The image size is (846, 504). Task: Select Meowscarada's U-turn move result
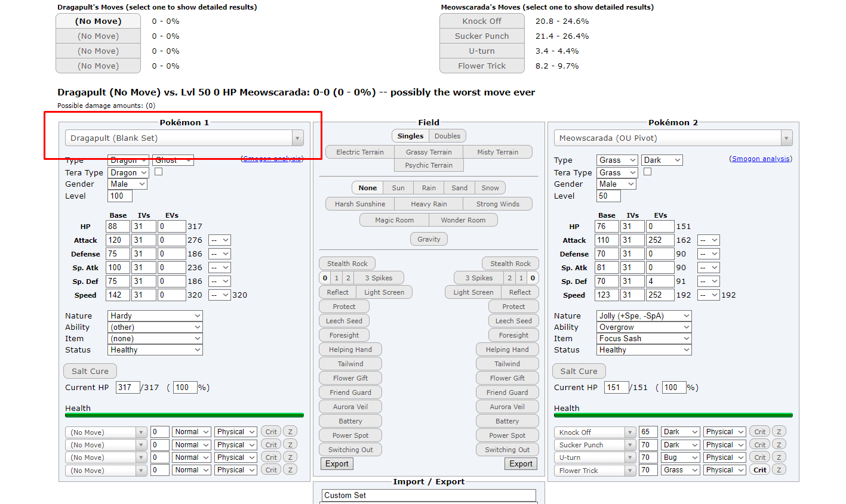(482, 51)
